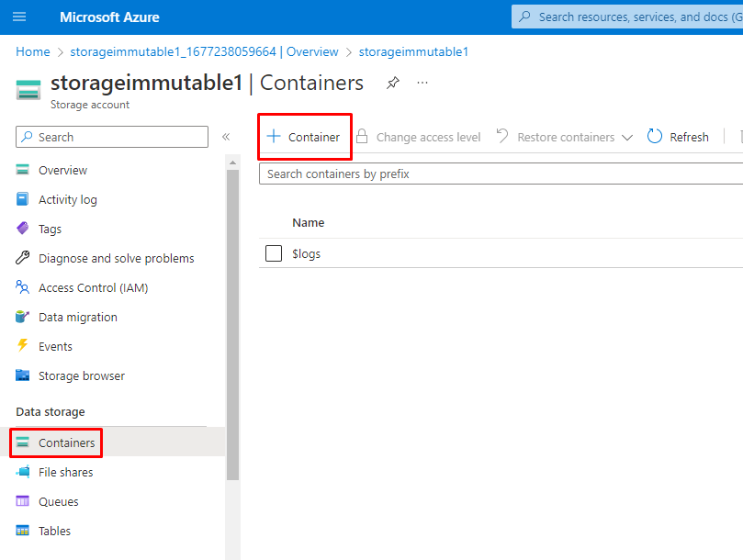Viewport: 743px width, 560px height.
Task: Click the plus icon beside Container
Action: 274,137
